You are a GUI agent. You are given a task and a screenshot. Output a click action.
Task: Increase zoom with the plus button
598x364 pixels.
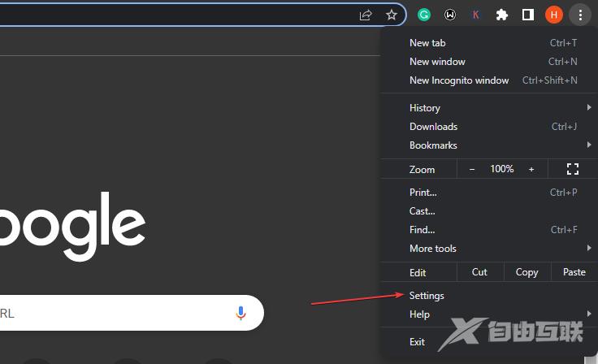click(531, 169)
